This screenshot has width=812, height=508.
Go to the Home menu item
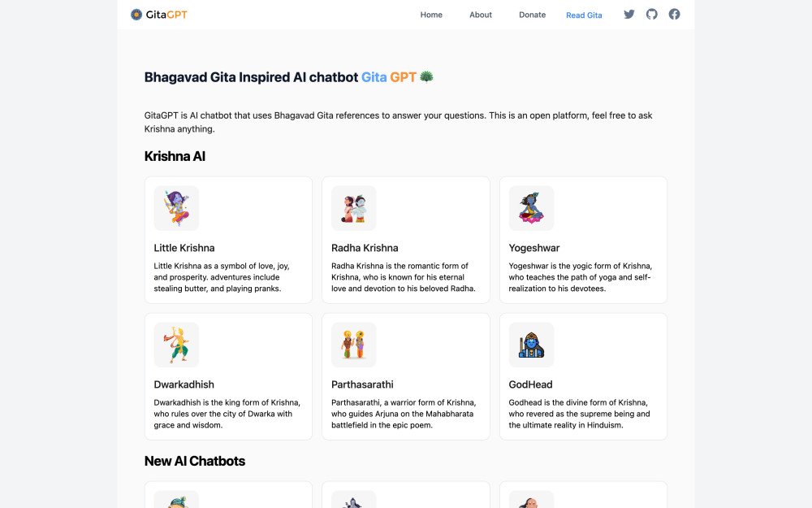point(431,15)
